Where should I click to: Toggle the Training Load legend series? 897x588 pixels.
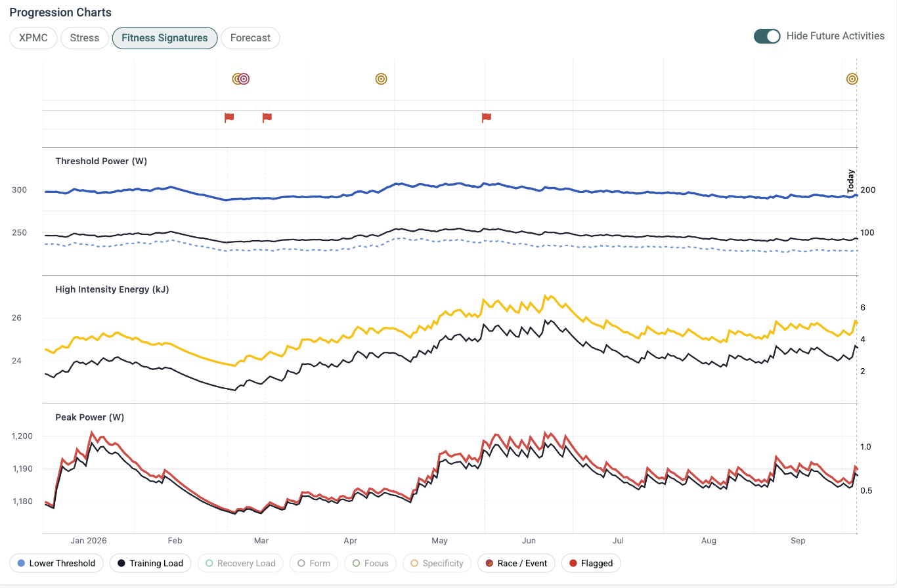(x=150, y=563)
